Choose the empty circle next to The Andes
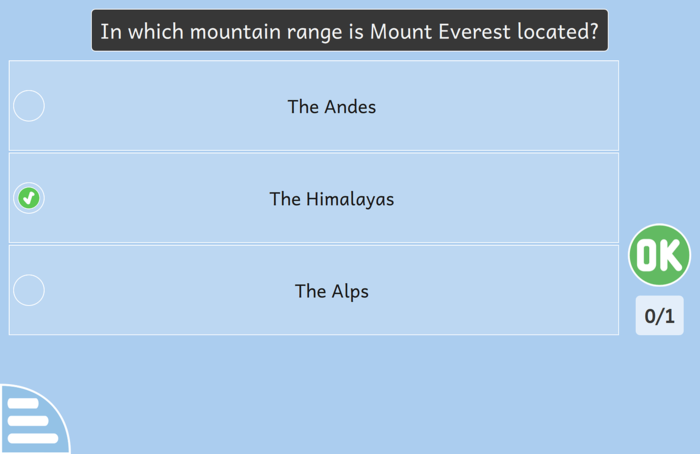The height and width of the screenshot is (454, 700). (x=29, y=106)
